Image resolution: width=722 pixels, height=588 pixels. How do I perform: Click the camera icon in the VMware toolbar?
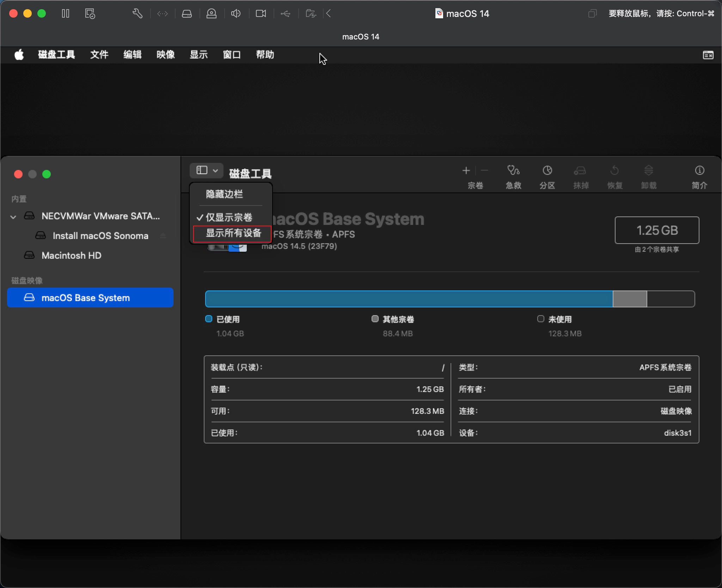click(x=261, y=14)
